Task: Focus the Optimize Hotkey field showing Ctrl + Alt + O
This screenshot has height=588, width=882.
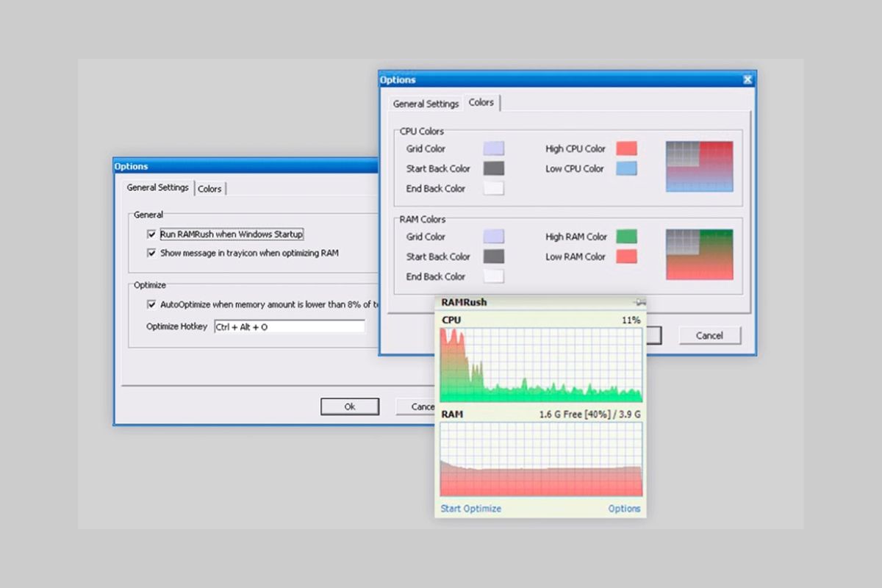Action: pyautogui.click(x=290, y=326)
